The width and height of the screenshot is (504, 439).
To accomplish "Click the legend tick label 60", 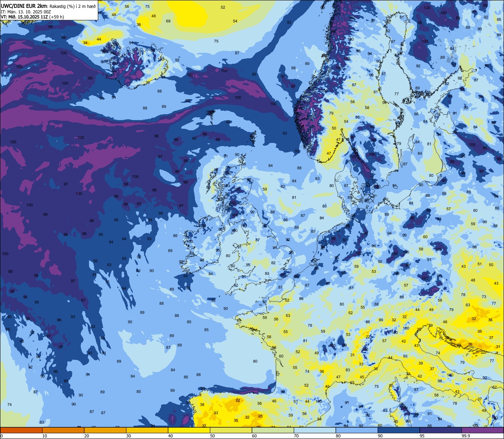I will point(254,436).
